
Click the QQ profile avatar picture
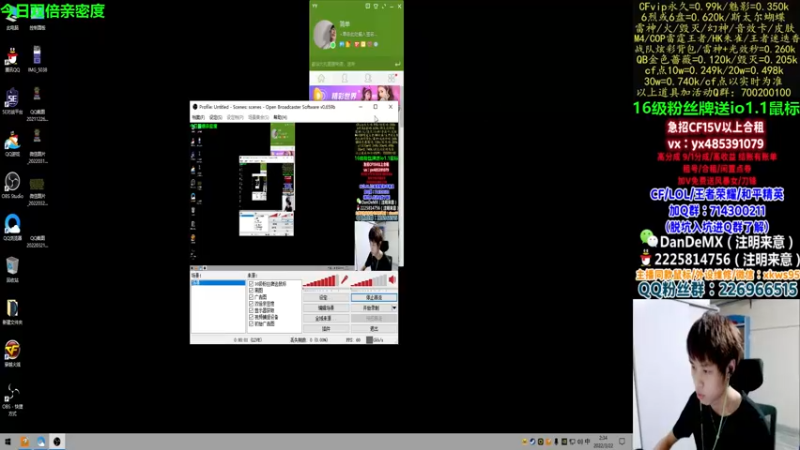[x=324, y=34]
